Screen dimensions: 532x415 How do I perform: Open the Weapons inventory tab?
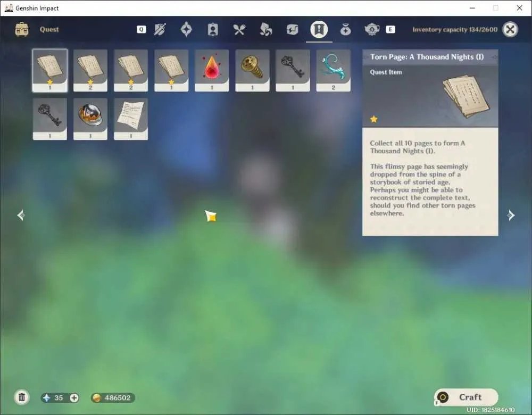pyautogui.click(x=160, y=29)
